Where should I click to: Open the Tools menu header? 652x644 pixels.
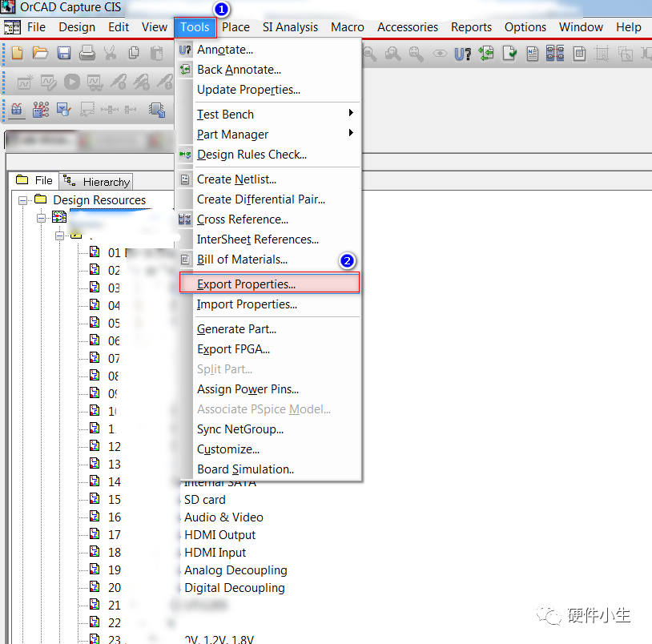(195, 27)
